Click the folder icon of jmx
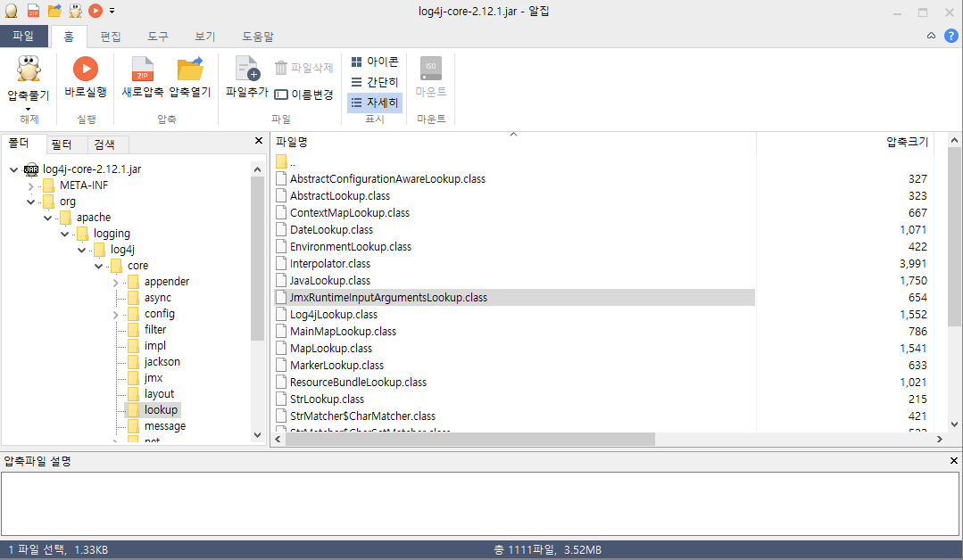Screen dimensions: 963x560 pyautogui.click(x=133, y=378)
